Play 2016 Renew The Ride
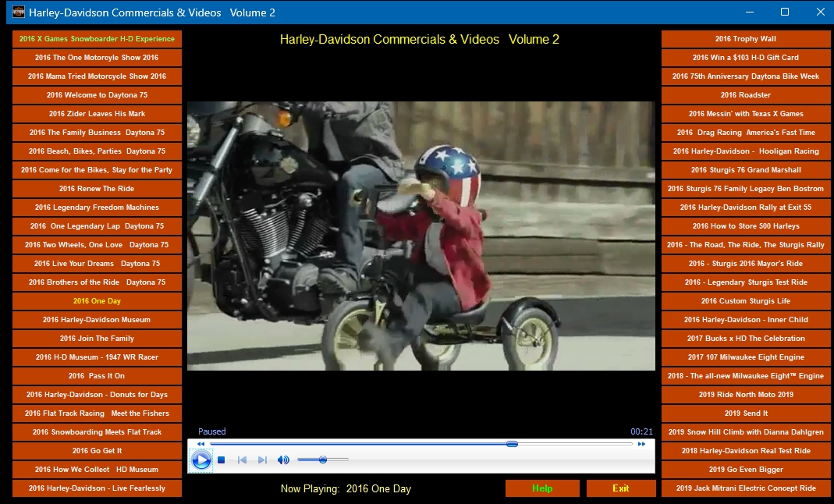 pos(97,188)
